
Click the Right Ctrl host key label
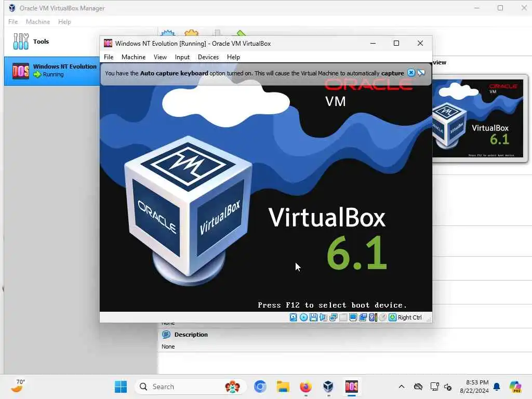(x=409, y=317)
